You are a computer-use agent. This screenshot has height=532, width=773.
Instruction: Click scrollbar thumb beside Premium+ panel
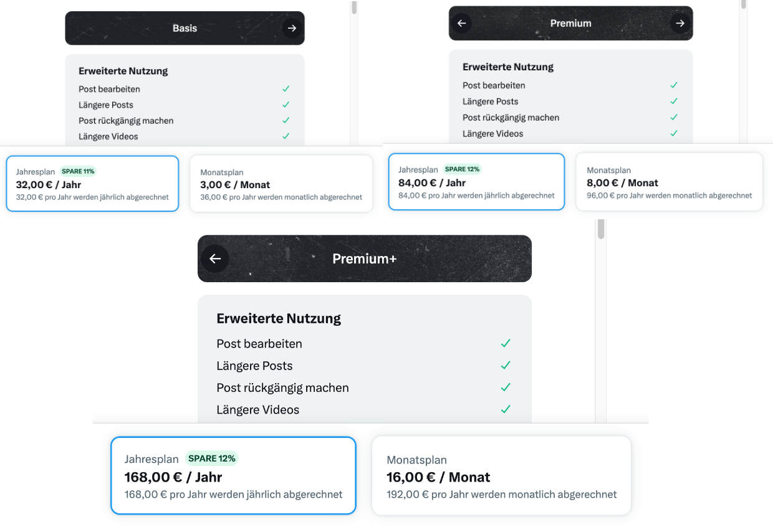coord(601,229)
